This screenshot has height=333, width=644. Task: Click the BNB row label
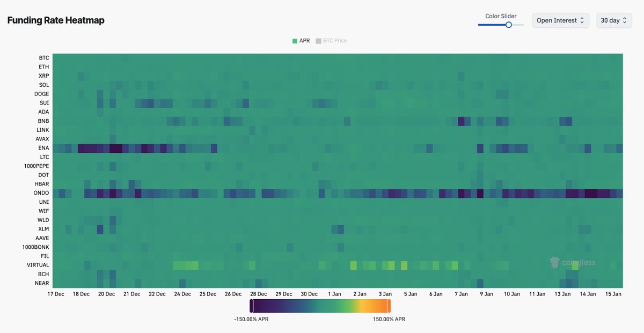click(x=44, y=121)
